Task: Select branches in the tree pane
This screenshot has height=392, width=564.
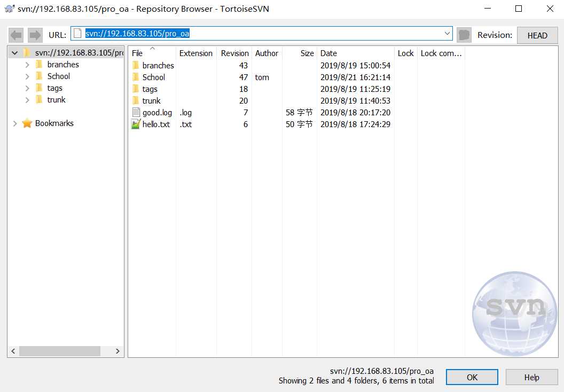Action: pos(63,65)
